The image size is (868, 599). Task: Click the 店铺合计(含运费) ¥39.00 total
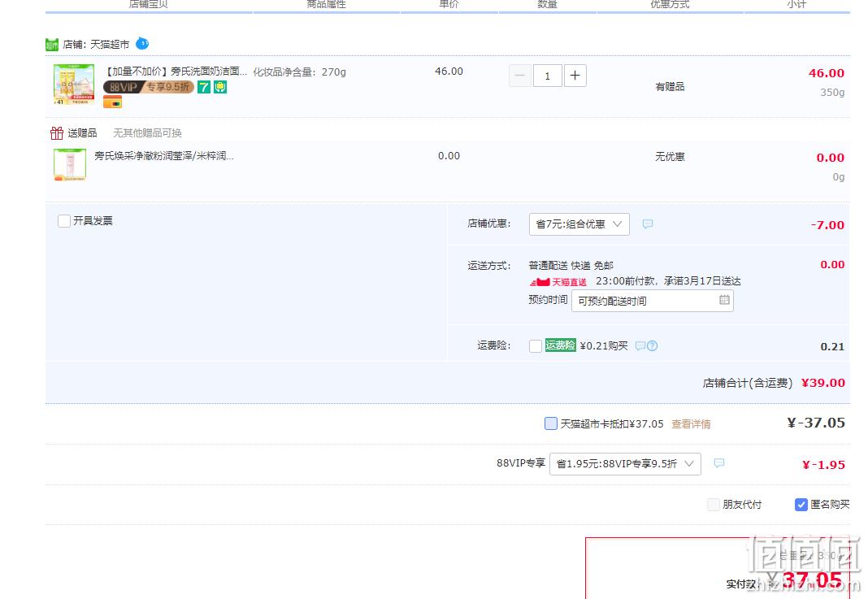click(x=774, y=383)
